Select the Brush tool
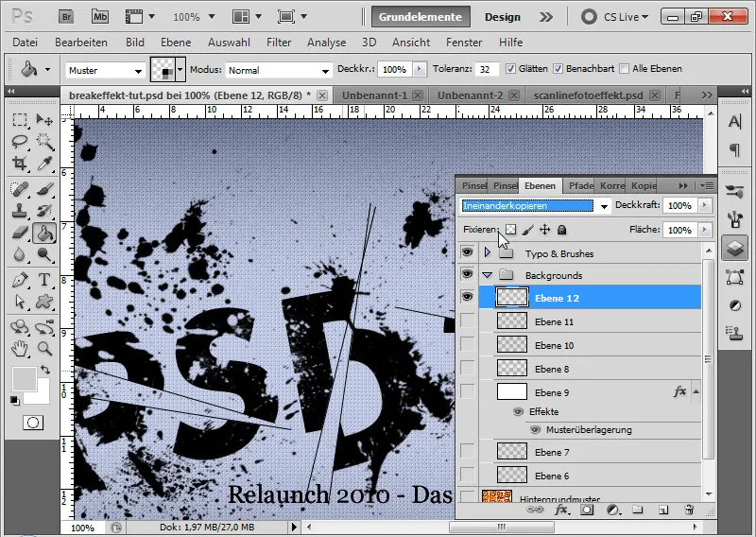 [44, 189]
